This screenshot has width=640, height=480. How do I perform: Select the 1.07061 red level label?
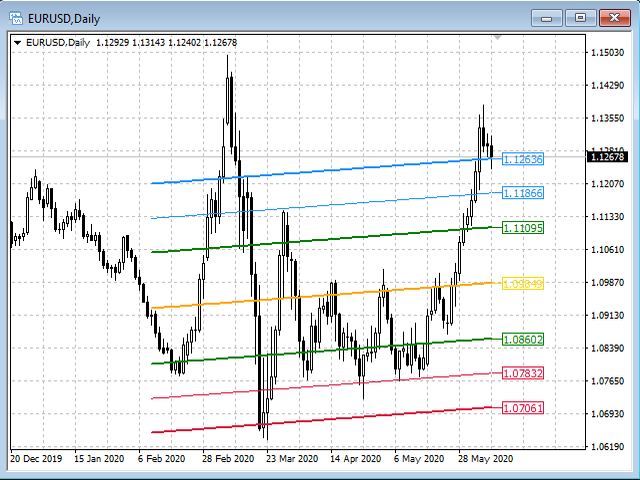click(x=522, y=408)
